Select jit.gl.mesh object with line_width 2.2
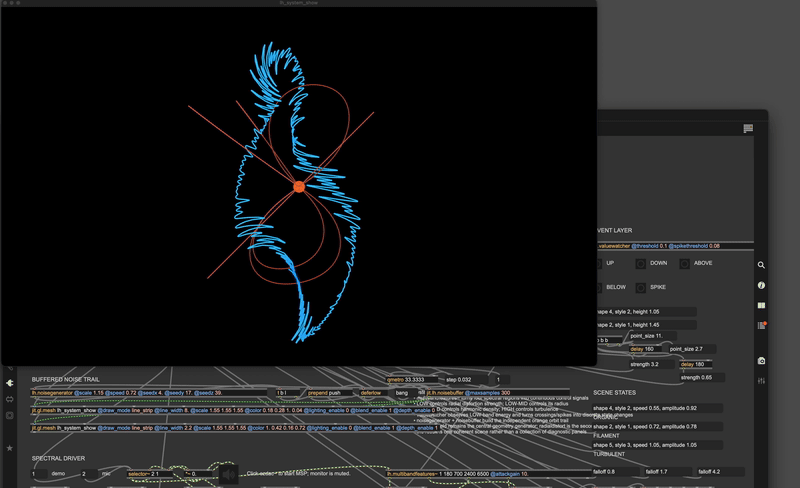Image resolution: width=800 pixels, height=488 pixels. click(x=235, y=428)
